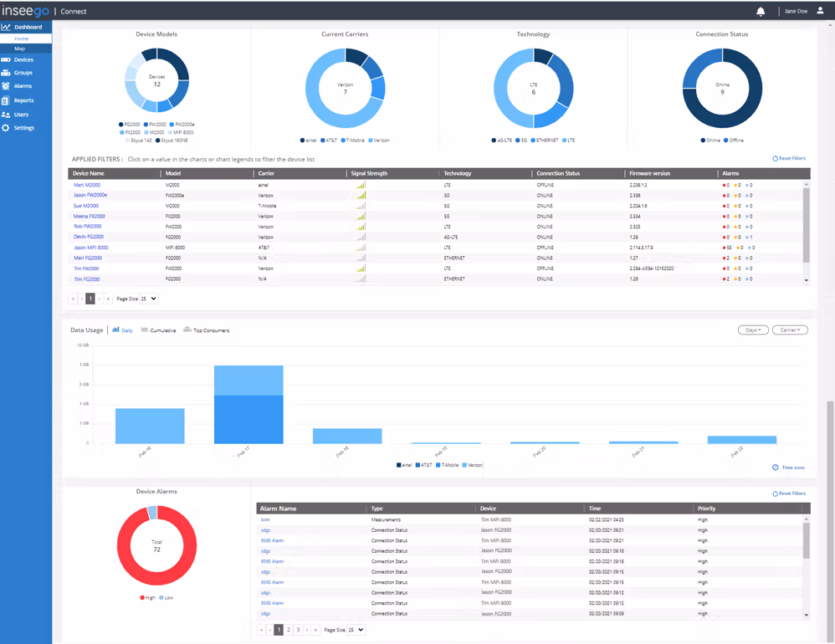Filter by Offline in Connection Status legend
The height and width of the screenshot is (644, 835).
733,141
